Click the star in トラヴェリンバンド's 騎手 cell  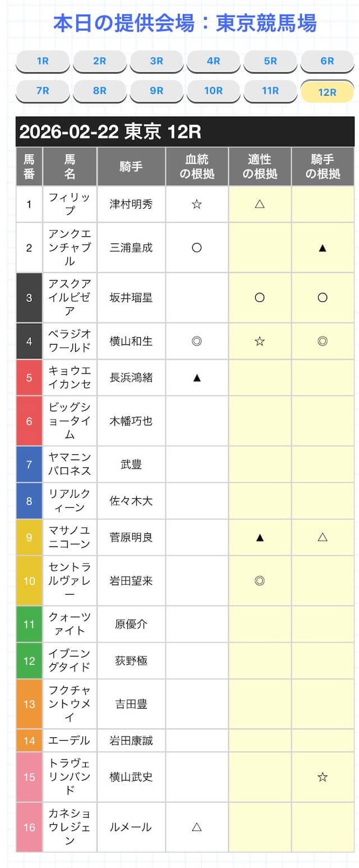point(323,777)
